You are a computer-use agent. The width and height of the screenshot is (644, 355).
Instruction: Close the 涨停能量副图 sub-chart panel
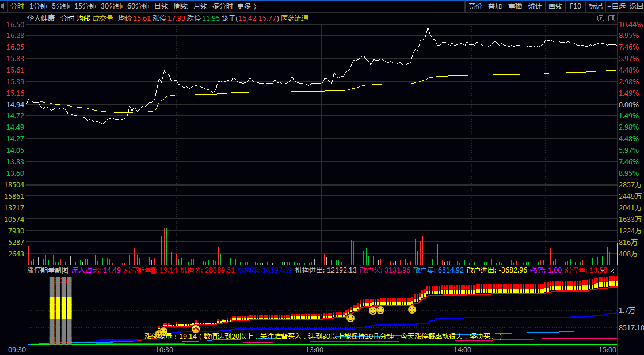[x=612, y=271]
